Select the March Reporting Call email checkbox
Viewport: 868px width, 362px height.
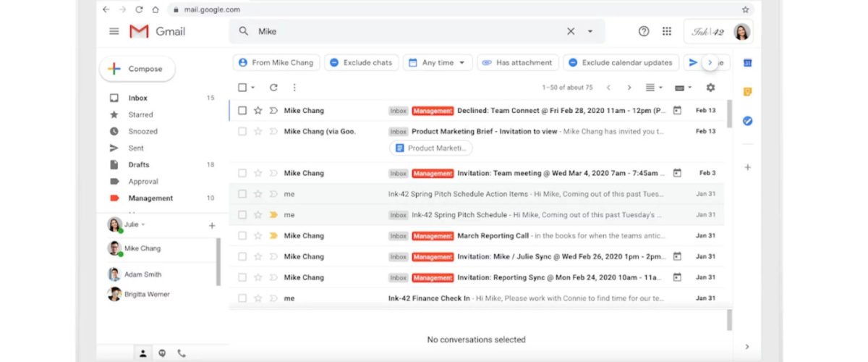(242, 235)
